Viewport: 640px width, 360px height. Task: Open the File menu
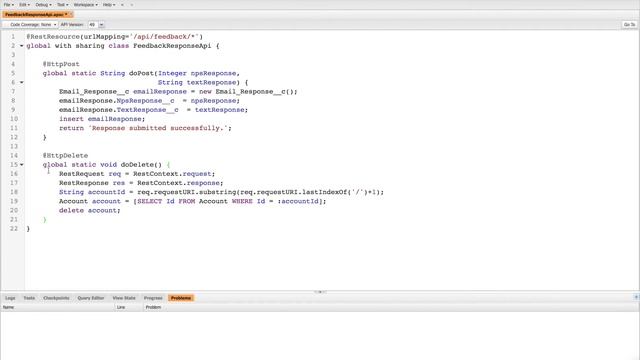[9, 5]
